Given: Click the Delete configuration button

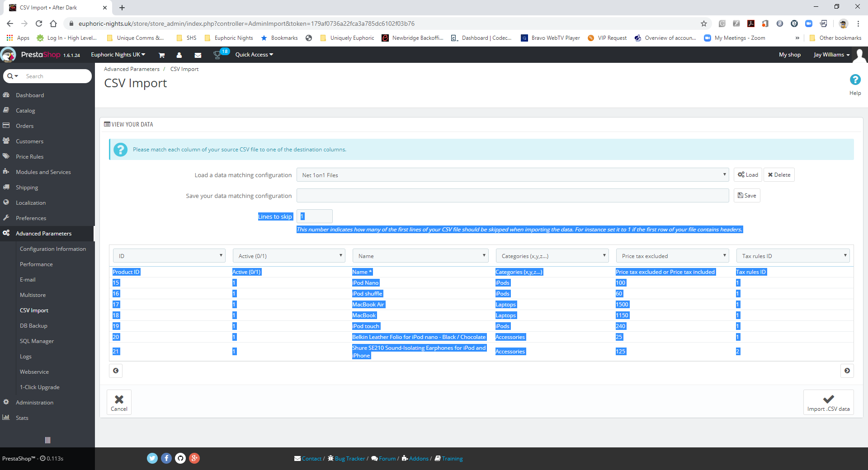Looking at the screenshot, I should click(779, 175).
